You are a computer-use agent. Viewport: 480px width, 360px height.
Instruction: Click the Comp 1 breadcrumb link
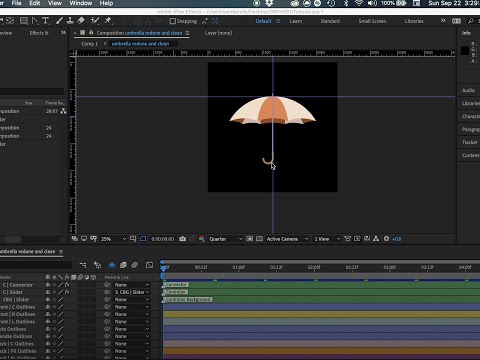(90, 44)
